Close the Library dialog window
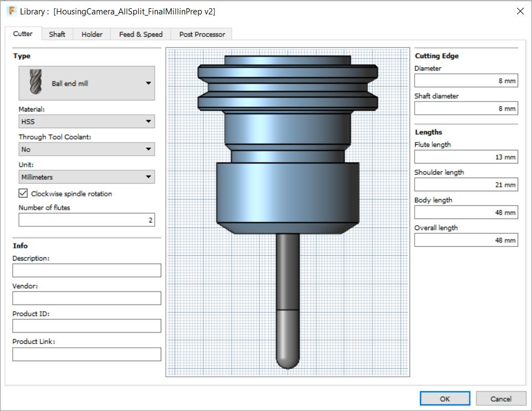Image resolution: width=532 pixels, height=411 pixels. 520,11
